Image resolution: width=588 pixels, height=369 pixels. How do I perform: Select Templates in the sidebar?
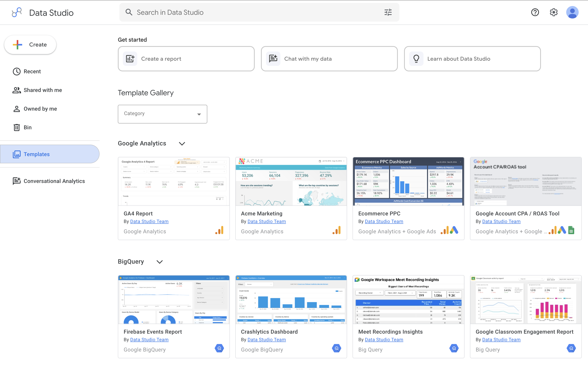[x=50, y=154]
